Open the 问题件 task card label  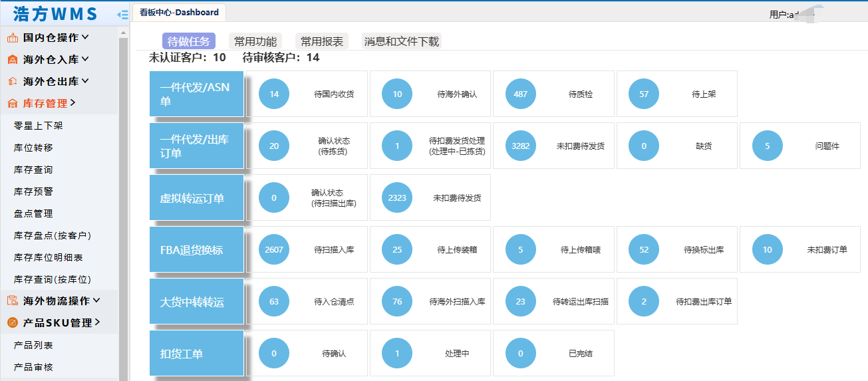click(x=827, y=146)
